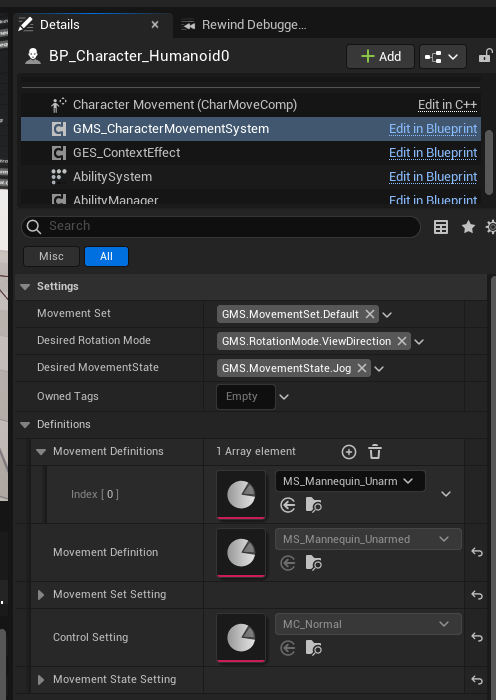Image resolution: width=496 pixels, height=700 pixels.
Task: Show only favorite properties star icon
Action: point(468,227)
